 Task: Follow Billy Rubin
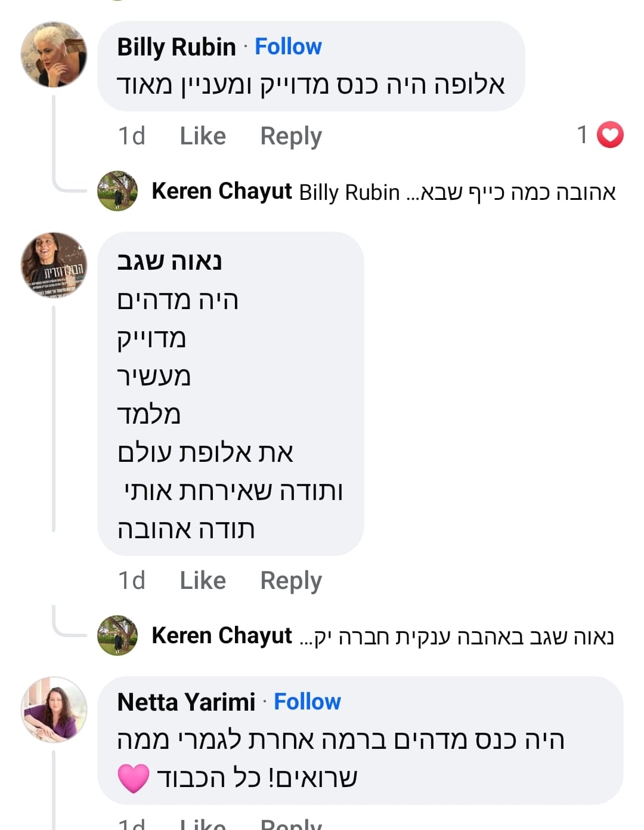coord(288,47)
